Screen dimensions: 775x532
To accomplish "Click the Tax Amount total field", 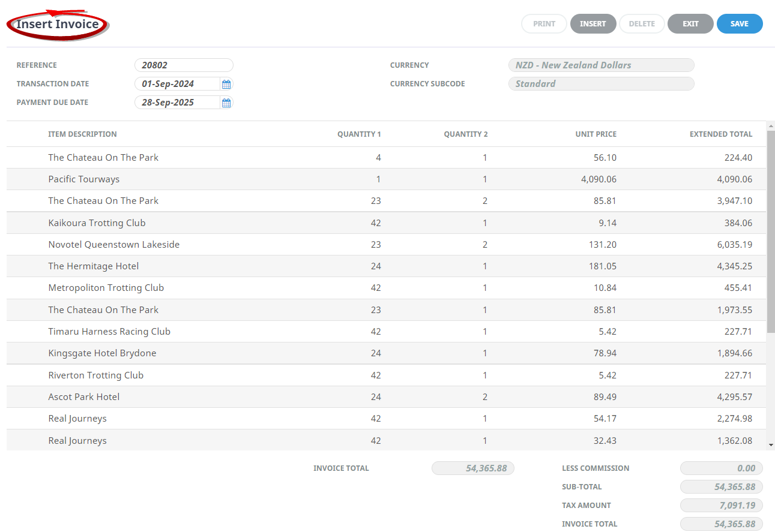I will (721, 505).
